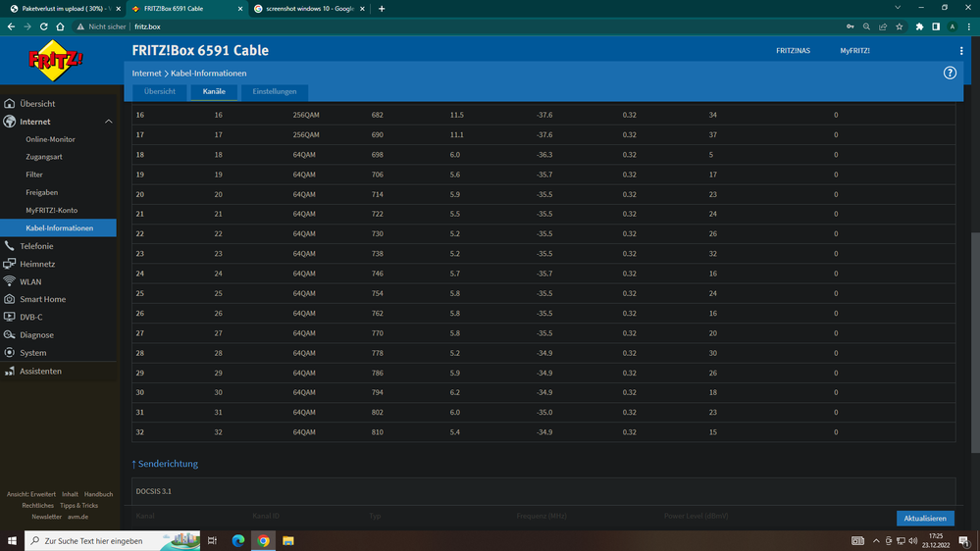Viewport: 980px width, 551px height.
Task: Open the MyFRITZ! header link
Action: pos(854,51)
